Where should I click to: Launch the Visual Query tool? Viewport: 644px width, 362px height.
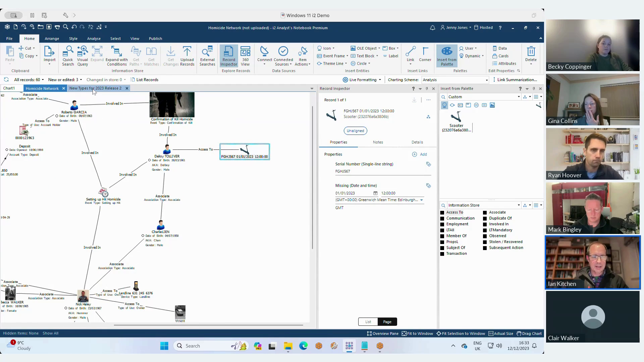83,56
